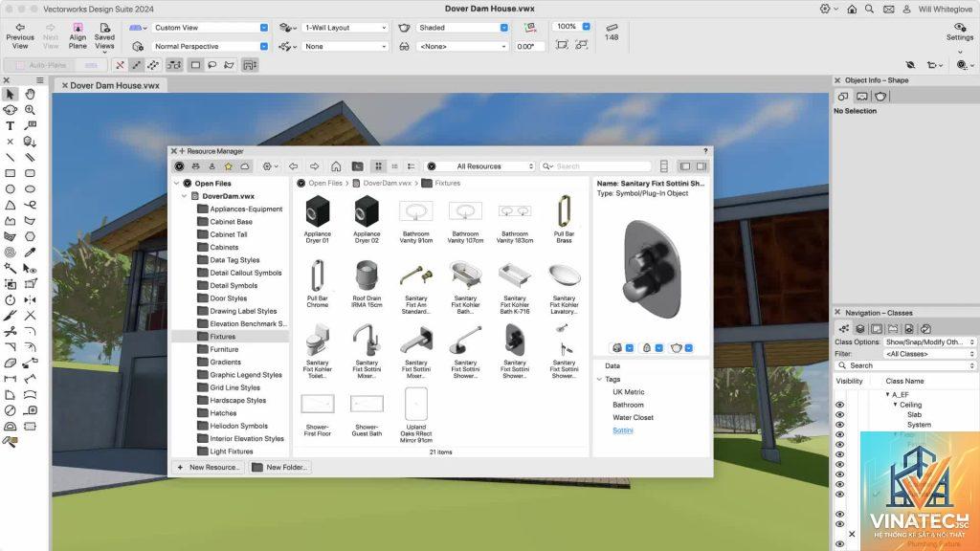The image size is (980, 551).
Task: Open the All Classes filter dropdown
Action: pos(928,354)
